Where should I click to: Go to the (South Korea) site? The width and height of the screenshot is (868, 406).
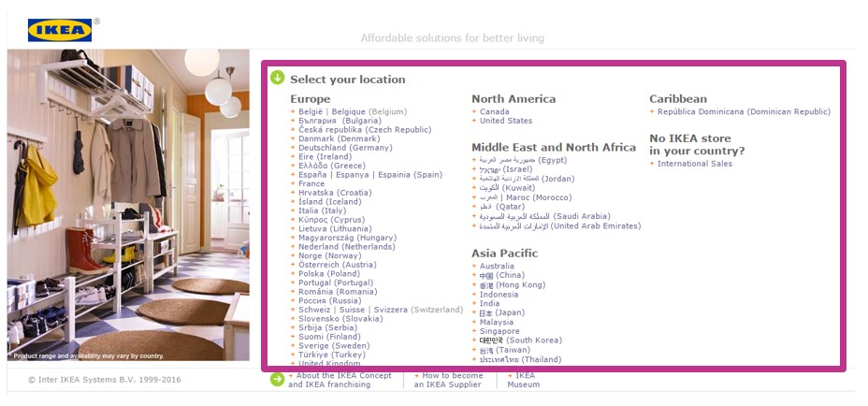click(520, 341)
